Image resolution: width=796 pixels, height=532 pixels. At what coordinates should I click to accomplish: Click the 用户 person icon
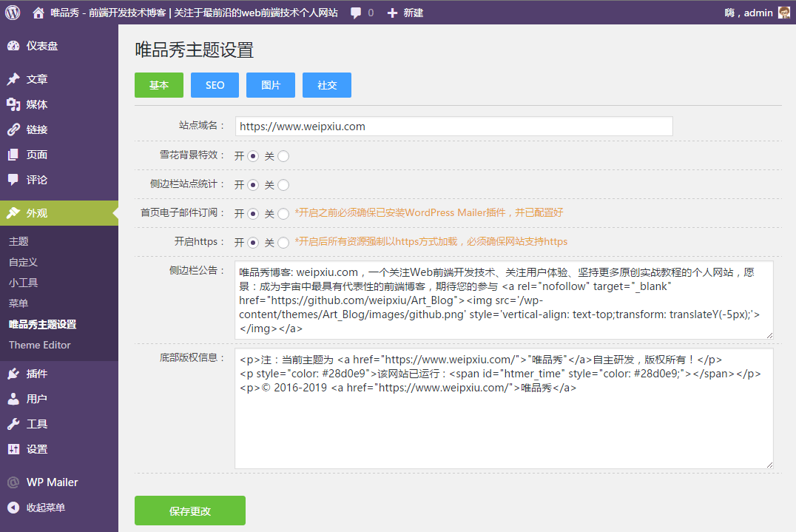coord(13,399)
